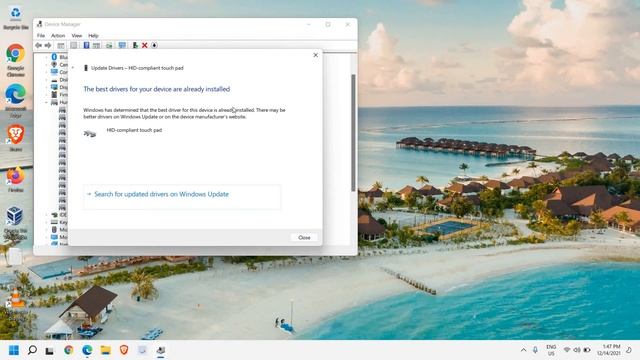
Task: Click the blue Help toolbar icon
Action: tap(87, 45)
